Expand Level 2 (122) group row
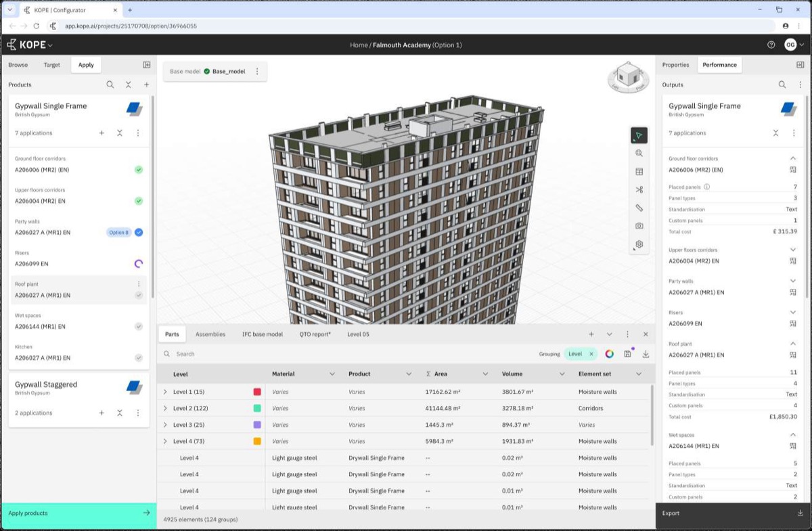 click(x=165, y=409)
